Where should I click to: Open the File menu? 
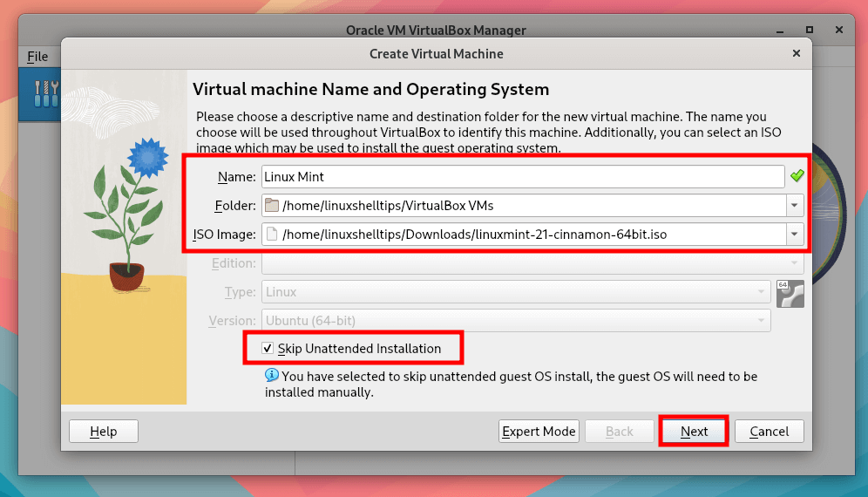tap(37, 57)
